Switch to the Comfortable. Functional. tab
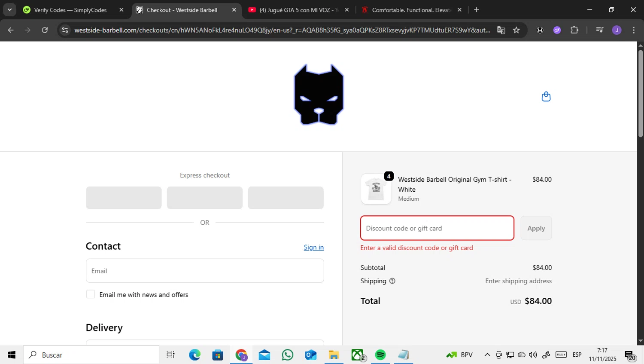Screen dimensions: 644x364 (x=411, y=10)
